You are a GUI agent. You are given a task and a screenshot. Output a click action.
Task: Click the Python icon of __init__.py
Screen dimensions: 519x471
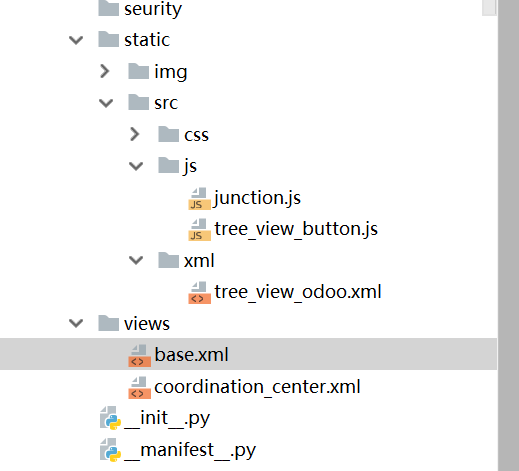110,418
